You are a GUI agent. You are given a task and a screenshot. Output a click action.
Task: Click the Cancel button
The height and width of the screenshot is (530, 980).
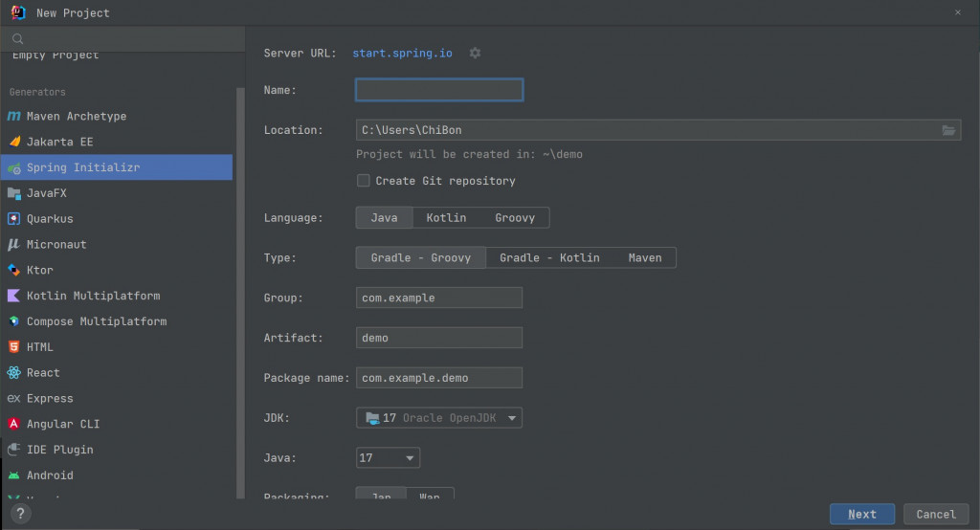click(x=936, y=514)
